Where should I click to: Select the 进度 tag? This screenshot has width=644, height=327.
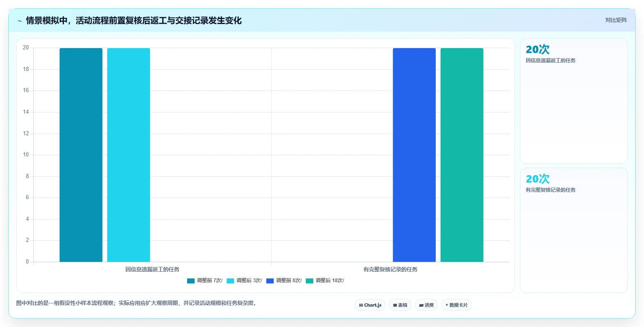tap(426, 305)
